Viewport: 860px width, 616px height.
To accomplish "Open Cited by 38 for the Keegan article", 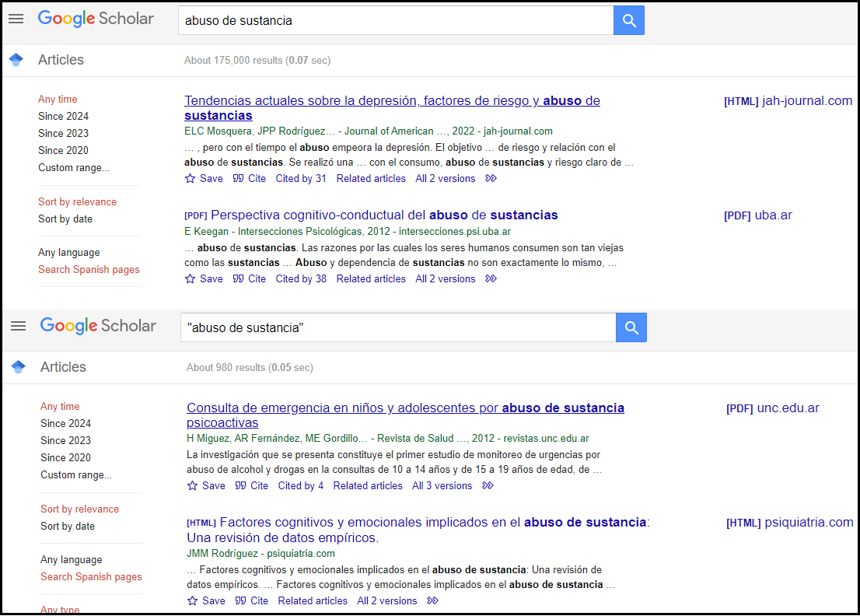I will pyautogui.click(x=301, y=279).
